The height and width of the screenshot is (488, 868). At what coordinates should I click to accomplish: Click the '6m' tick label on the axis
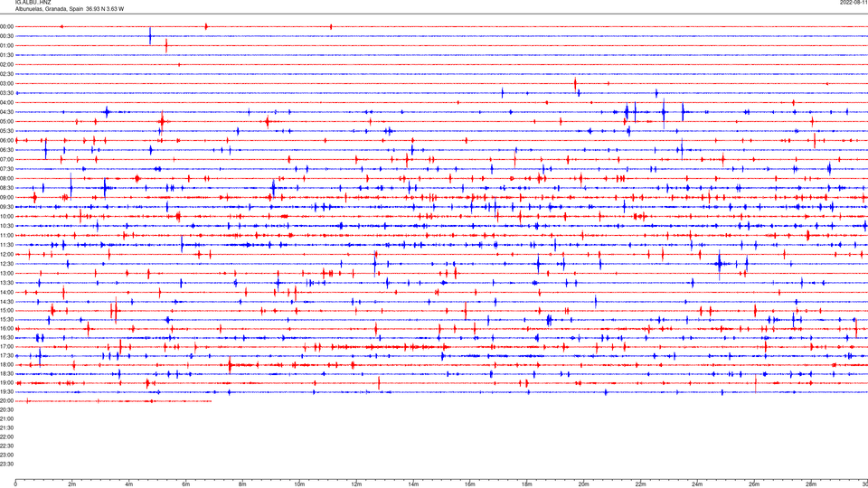coord(186,484)
